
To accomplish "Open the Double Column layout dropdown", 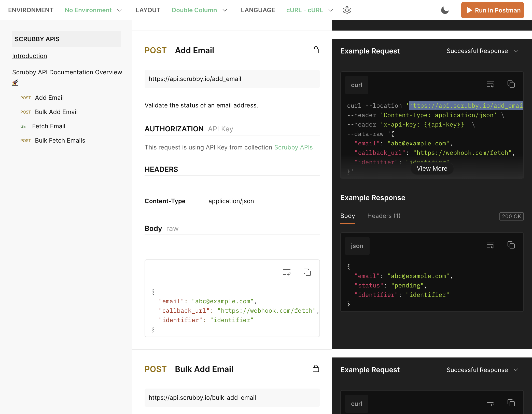I will tap(199, 10).
